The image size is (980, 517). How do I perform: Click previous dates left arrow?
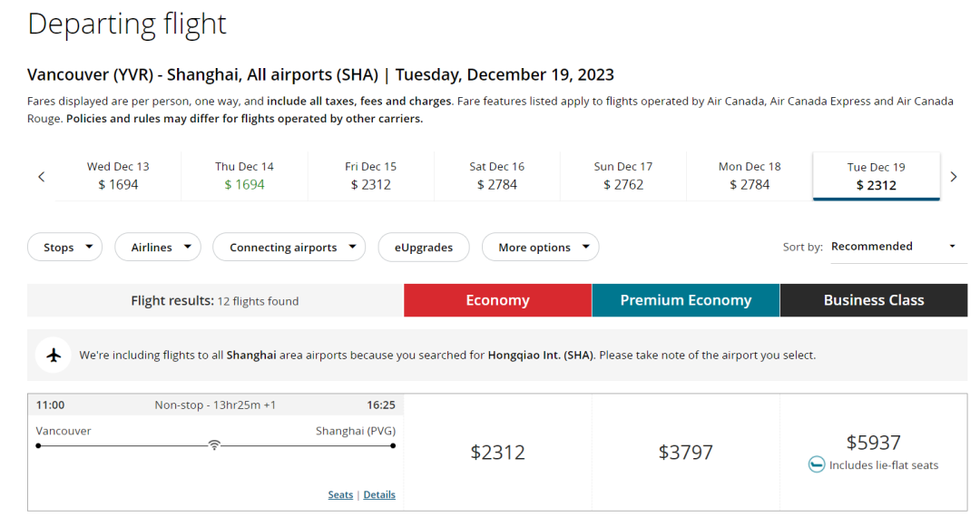coord(41,177)
